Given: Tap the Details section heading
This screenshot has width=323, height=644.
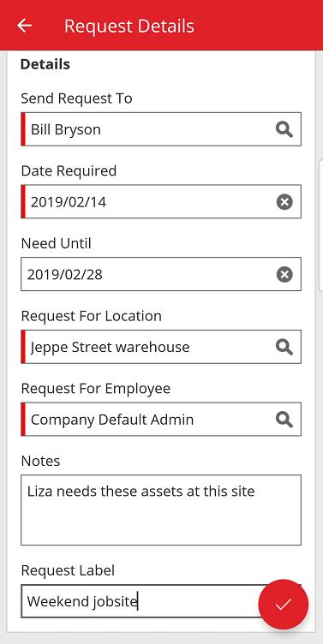Looking at the screenshot, I should point(45,64).
